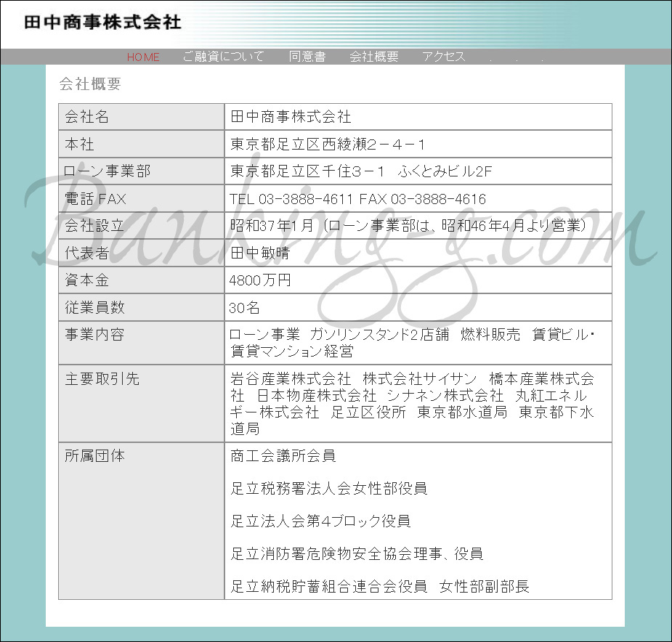Go to ご融資について page
The height and width of the screenshot is (642, 672).
(x=223, y=57)
